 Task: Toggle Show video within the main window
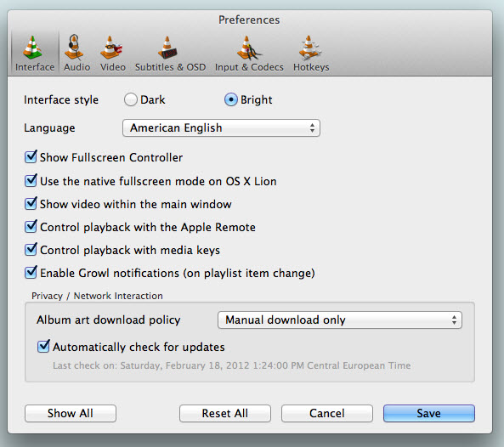(31, 203)
